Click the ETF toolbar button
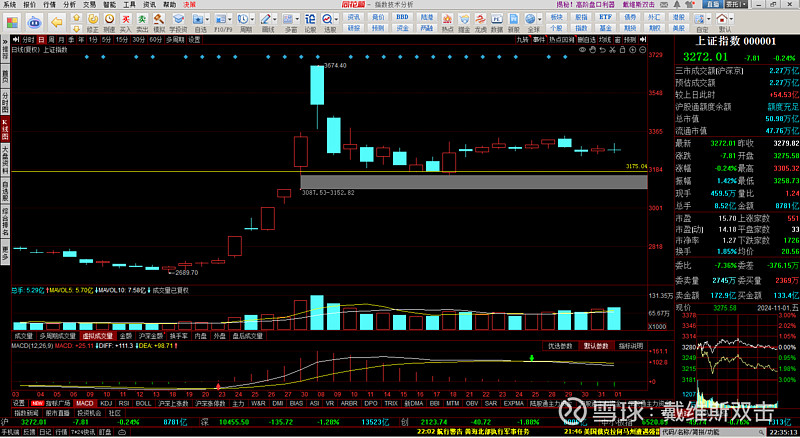 [x=605, y=17]
